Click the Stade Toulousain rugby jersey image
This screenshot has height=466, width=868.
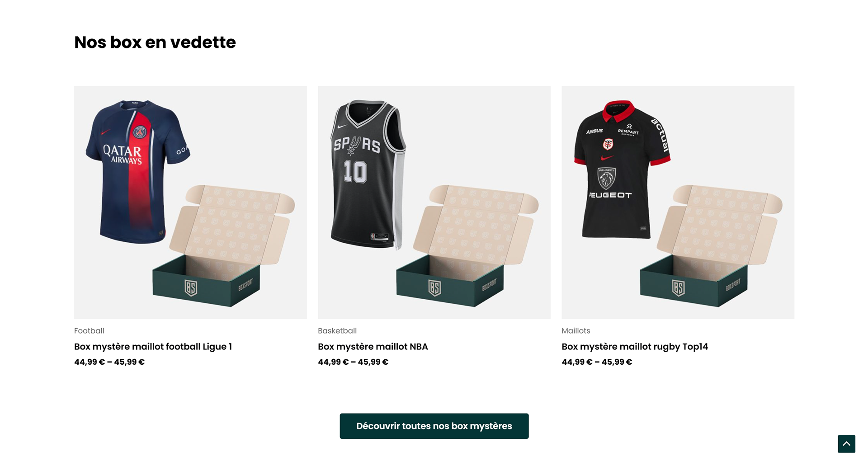click(622, 169)
